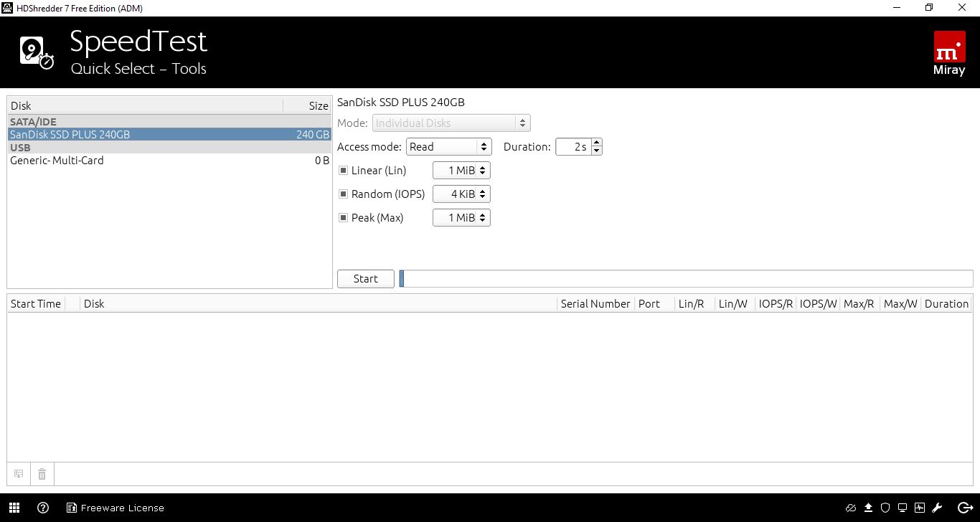Click the HDShredder title bar app icon
This screenshot has width=980, height=522.
click(8, 8)
